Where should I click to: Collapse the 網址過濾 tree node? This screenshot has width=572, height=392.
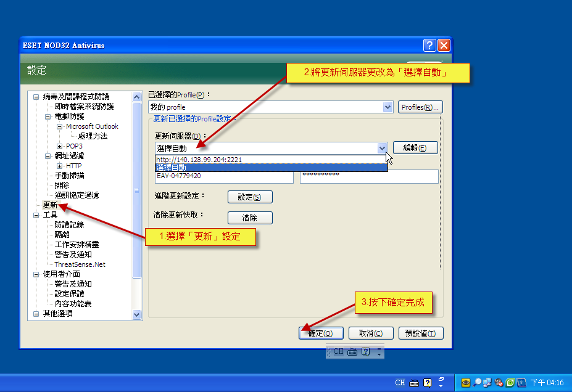click(48, 156)
